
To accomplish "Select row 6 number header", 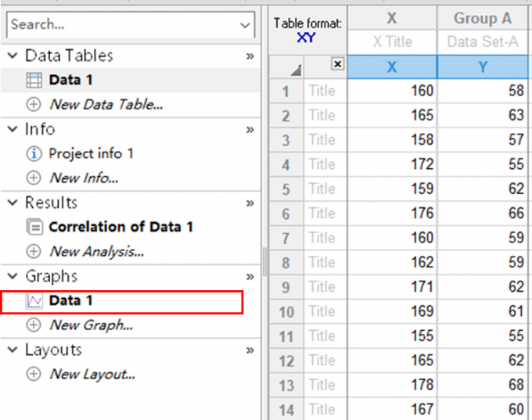I will [286, 214].
